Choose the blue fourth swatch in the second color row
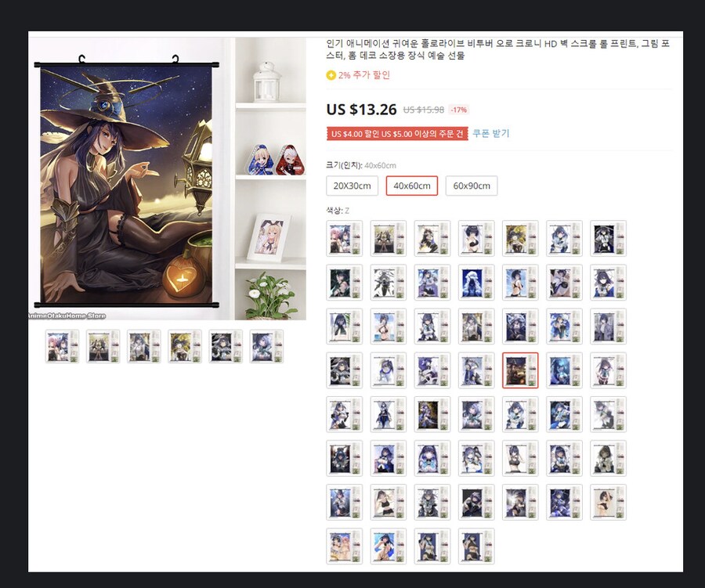The width and height of the screenshot is (705, 588). tap(476, 283)
